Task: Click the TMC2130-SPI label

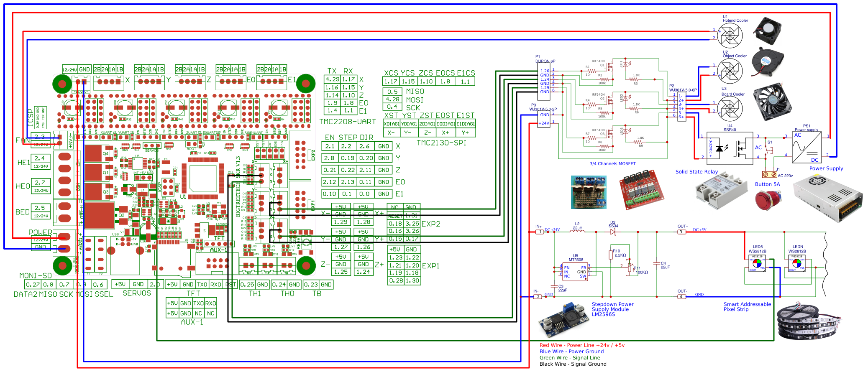Action: (441, 143)
